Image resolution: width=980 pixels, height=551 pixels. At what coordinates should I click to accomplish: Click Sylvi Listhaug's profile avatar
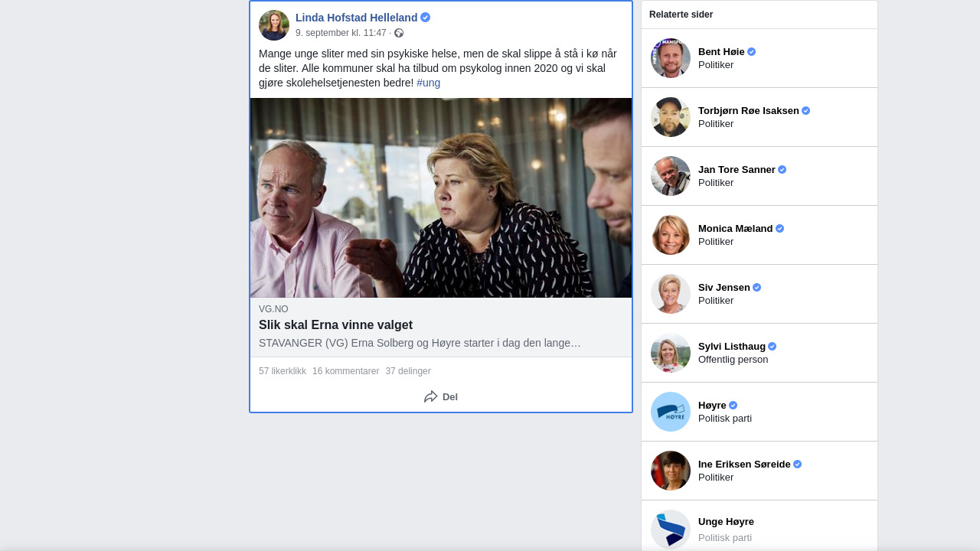coord(671,353)
